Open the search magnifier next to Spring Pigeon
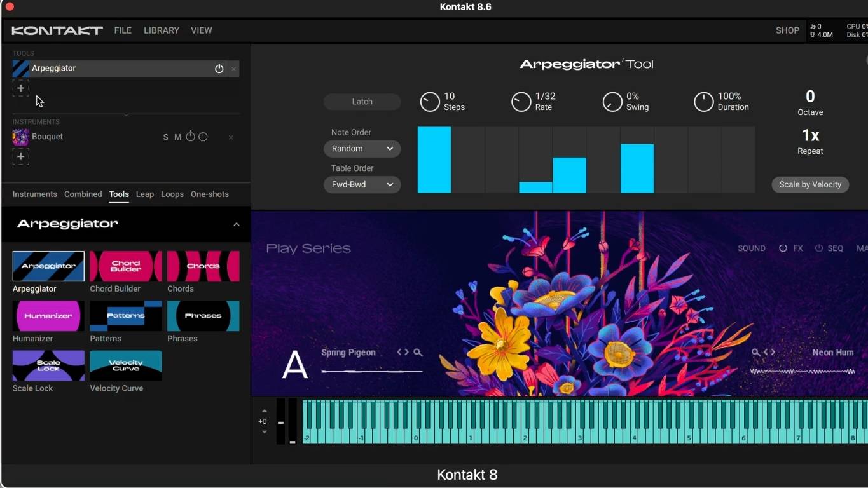868x488 pixels. pos(418,352)
